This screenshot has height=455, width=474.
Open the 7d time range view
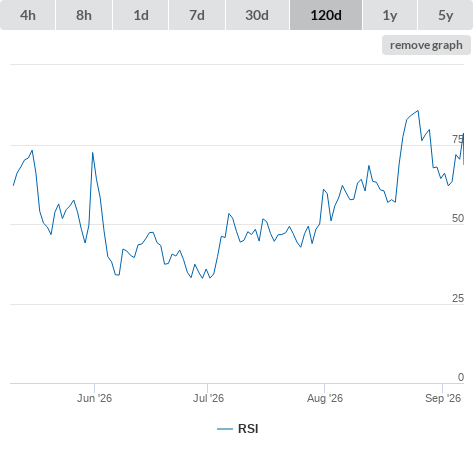click(x=197, y=15)
